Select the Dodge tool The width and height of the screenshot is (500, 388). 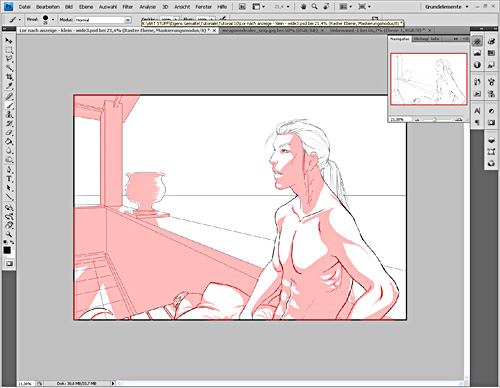click(9, 160)
